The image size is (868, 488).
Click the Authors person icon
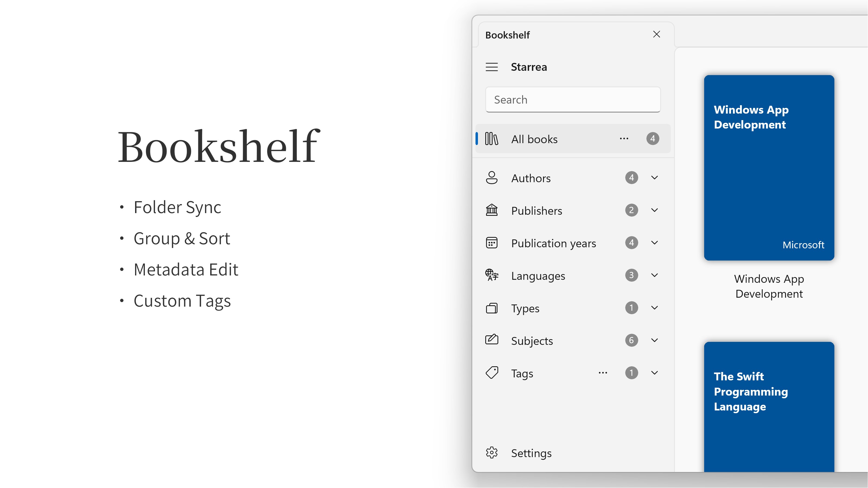pos(492,178)
